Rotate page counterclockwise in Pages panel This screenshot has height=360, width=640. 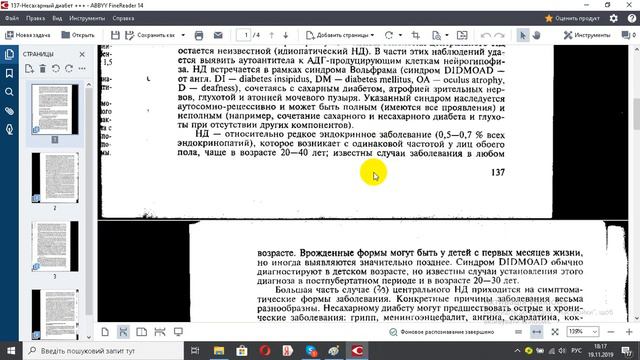pyautogui.click(x=56, y=69)
